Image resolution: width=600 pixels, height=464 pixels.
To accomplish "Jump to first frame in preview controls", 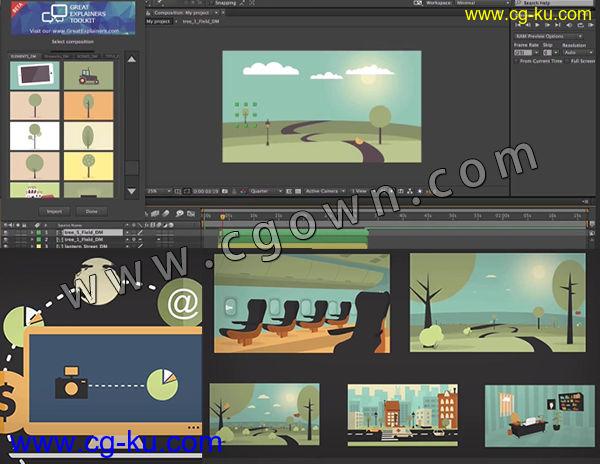I will click(518, 25).
